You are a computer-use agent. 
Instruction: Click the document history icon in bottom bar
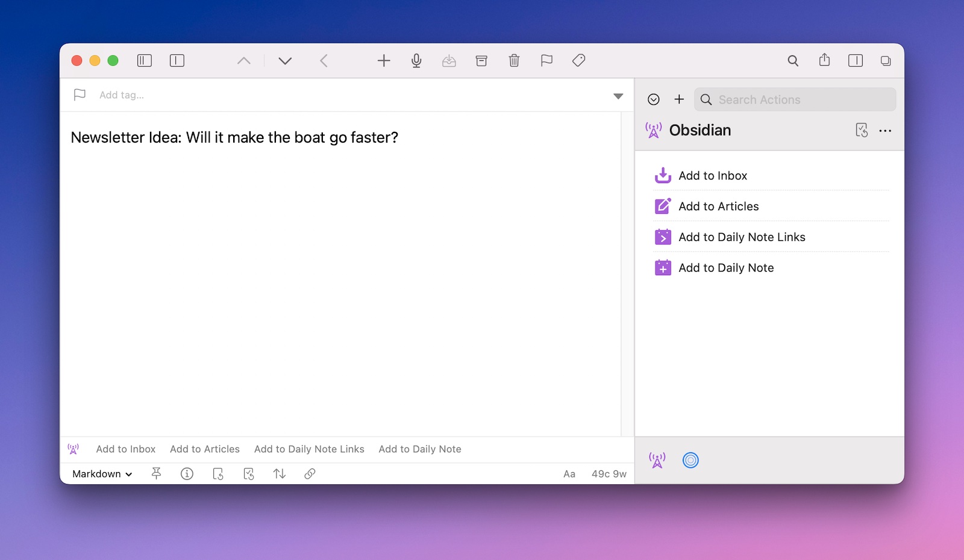point(218,474)
